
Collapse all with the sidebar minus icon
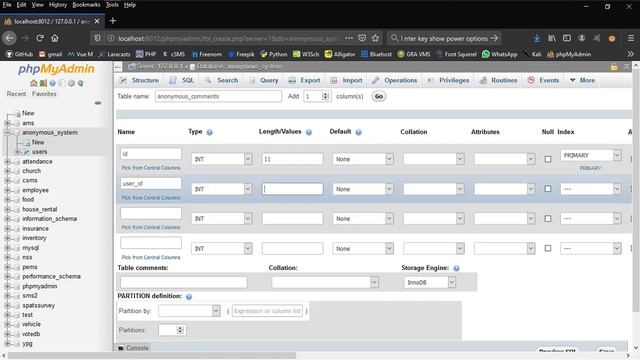pos(98,103)
